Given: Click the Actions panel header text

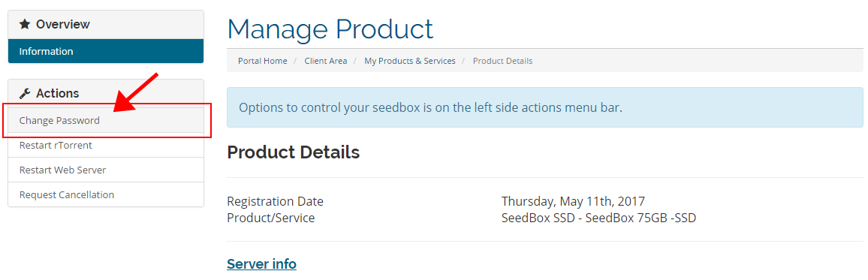Looking at the screenshot, I should 58,94.
